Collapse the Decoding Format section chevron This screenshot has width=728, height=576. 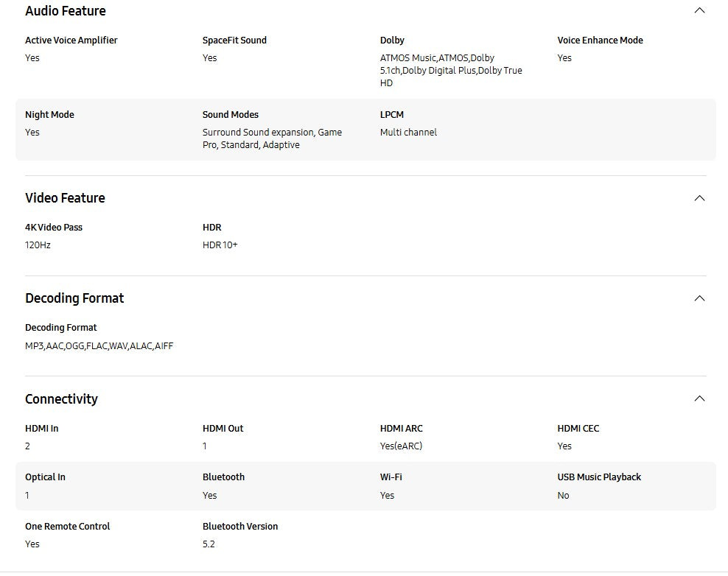[699, 298]
